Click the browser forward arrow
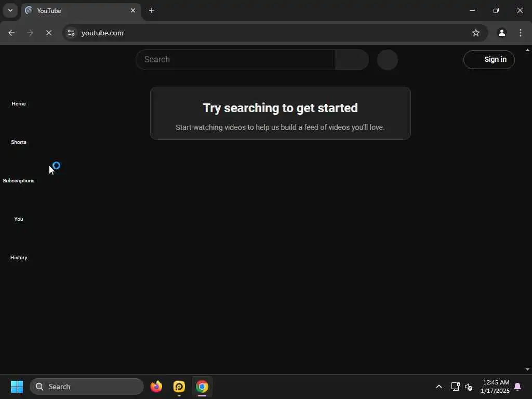The height and width of the screenshot is (399, 532). 30,33
